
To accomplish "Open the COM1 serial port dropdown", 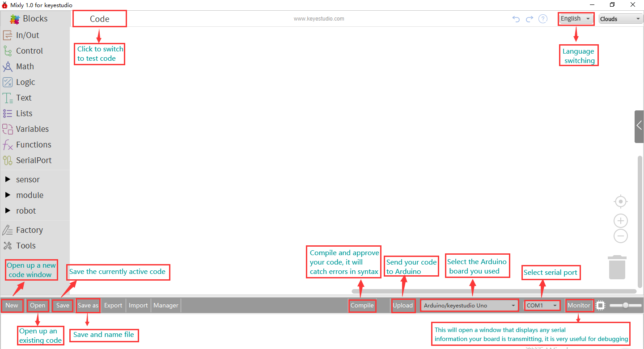I will [x=542, y=306].
